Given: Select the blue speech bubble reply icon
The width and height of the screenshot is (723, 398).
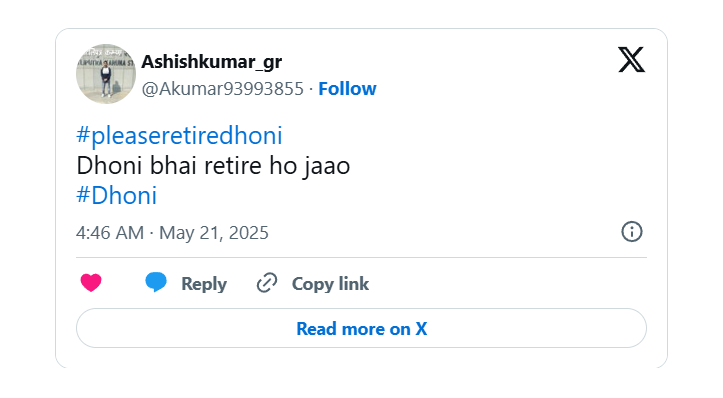Looking at the screenshot, I should tap(156, 282).
